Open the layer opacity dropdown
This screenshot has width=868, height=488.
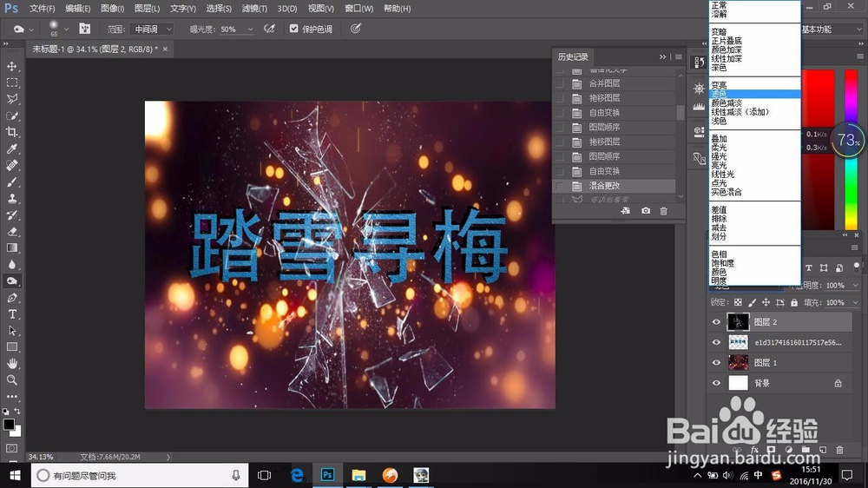855,286
